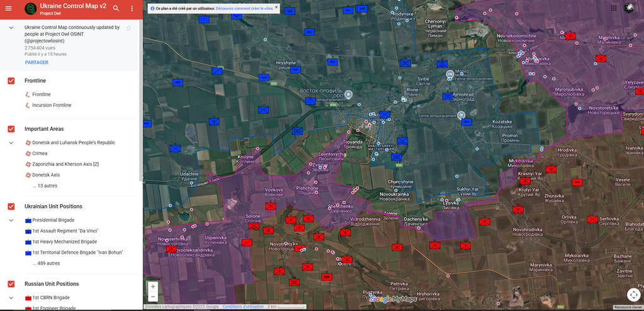
Task: Show the 13 autres hidden areas
Action: [x=45, y=186]
